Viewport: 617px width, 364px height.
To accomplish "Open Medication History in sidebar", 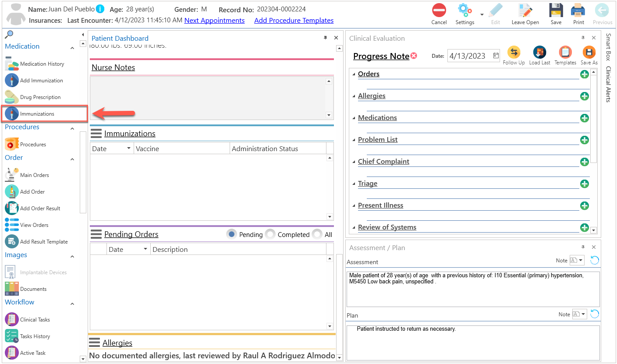I will [35, 64].
